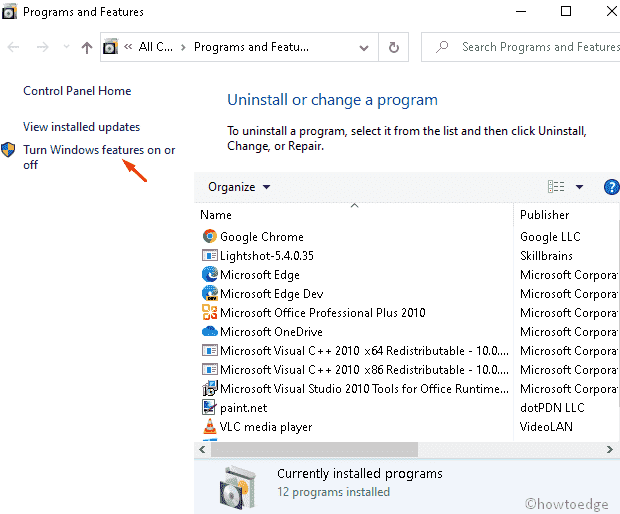Click the Skillbrains publisher cell
Screen dimensions: 620x514
(546, 255)
